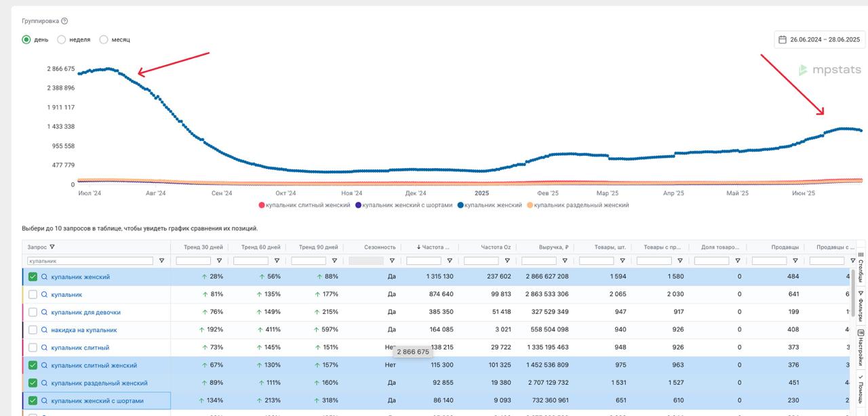This screenshot has height=416, width=868.
Task: Expand the Настройки side panel
Action: (861, 348)
